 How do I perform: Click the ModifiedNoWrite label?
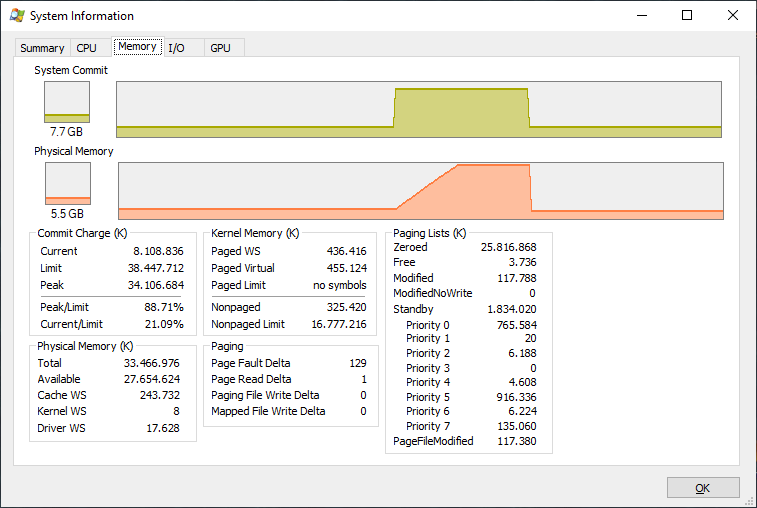[x=433, y=293]
